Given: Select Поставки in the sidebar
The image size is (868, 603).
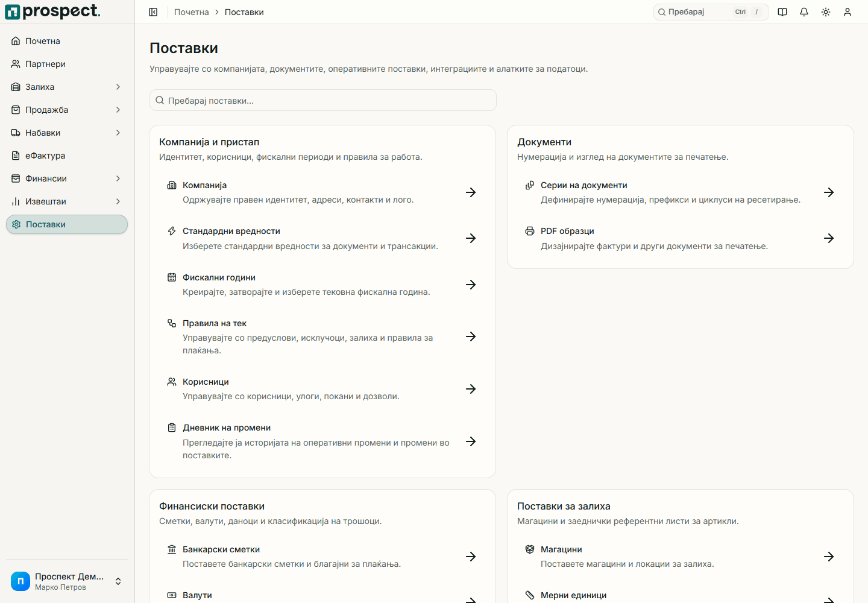Looking at the screenshot, I should coord(67,224).
